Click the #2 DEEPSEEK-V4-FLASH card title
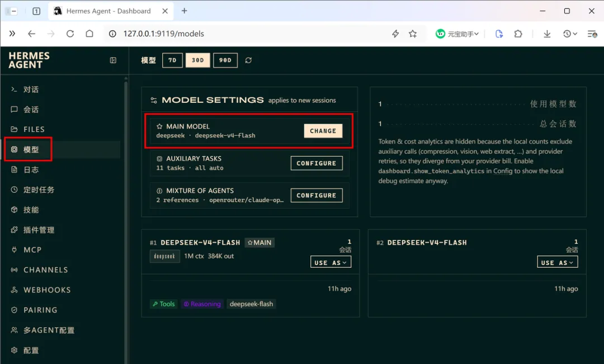604x364 pixels. click(x=427, y=243)
